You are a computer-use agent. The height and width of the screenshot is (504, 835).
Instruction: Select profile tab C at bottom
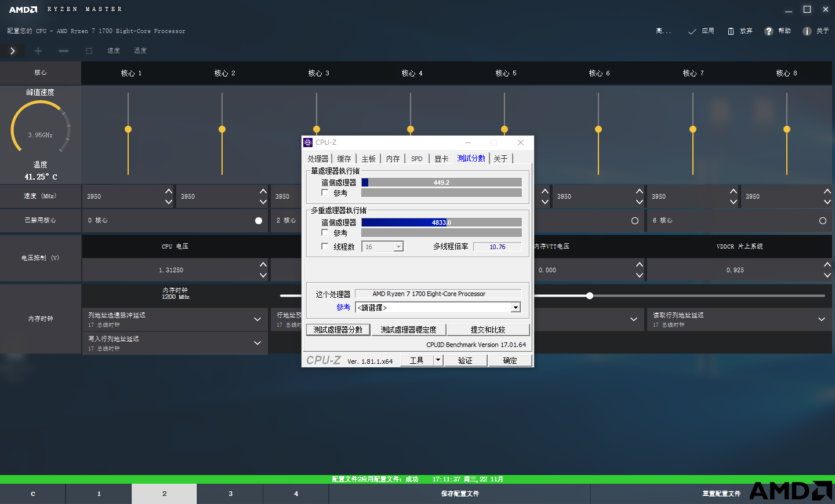click(33, 494)
